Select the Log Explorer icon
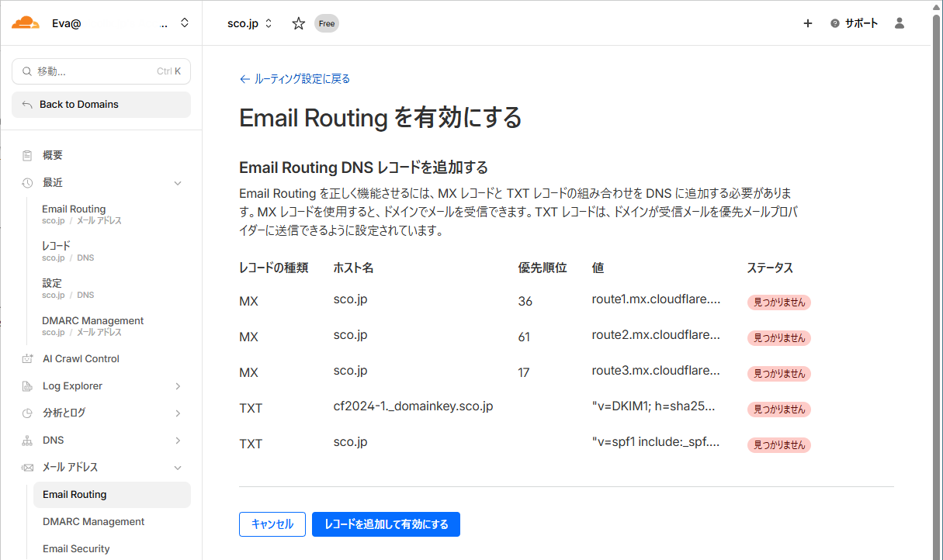 26,385
